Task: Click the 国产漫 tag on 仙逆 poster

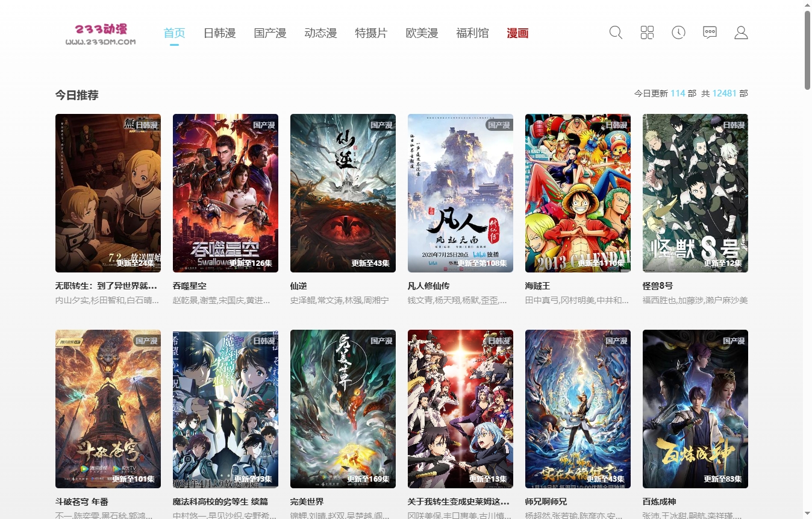Action: pos(381,125)
